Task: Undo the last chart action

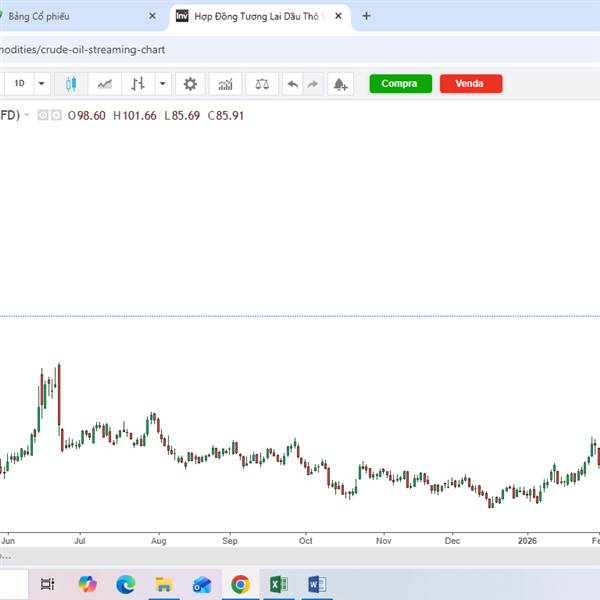Action: (x=293, y=83)
